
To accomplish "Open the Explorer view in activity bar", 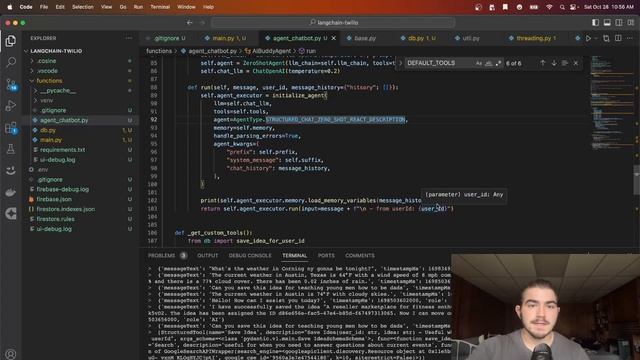I will tap(11, 41).
